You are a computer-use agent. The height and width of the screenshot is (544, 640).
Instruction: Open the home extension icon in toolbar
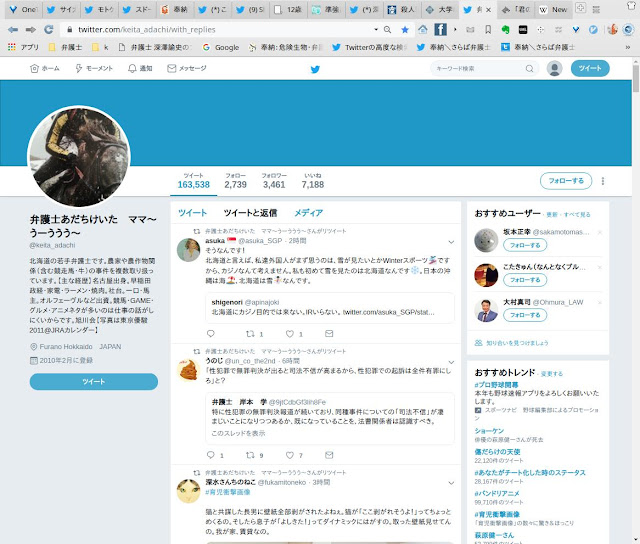pos(423,29)
